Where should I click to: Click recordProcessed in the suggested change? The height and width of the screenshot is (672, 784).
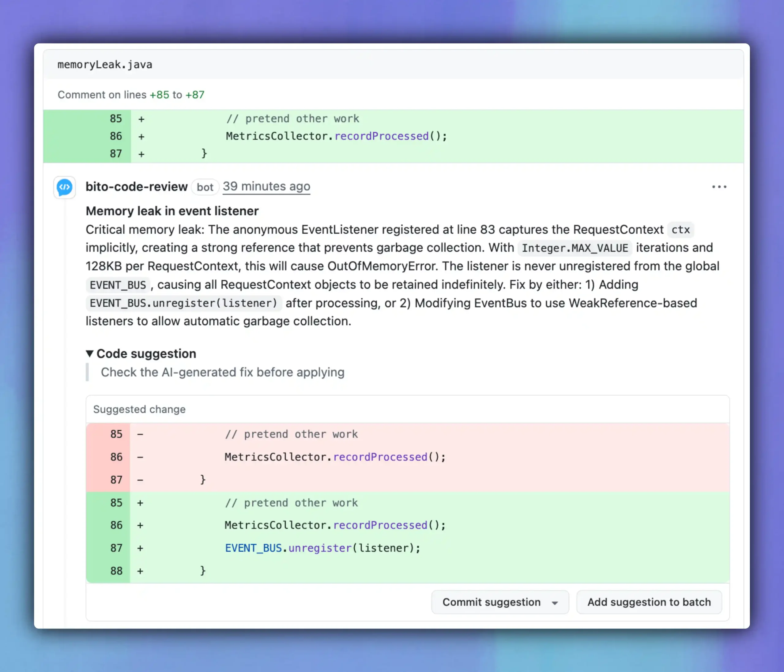(379, 525)
